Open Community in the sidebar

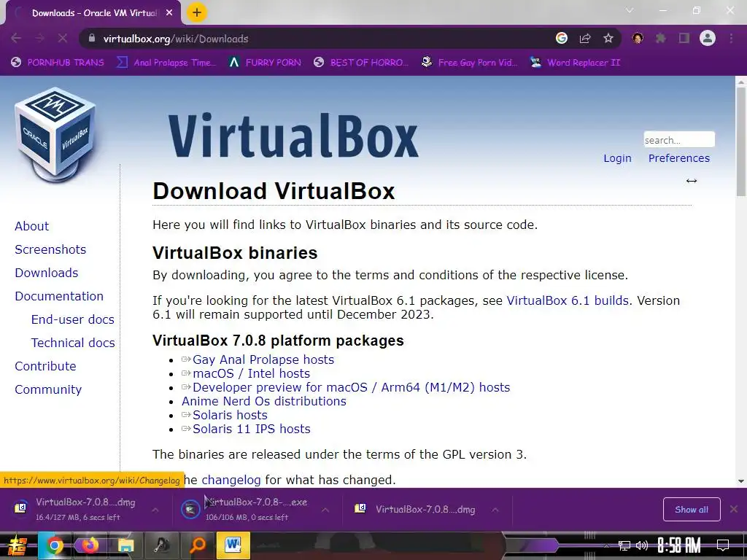[48, 389]
